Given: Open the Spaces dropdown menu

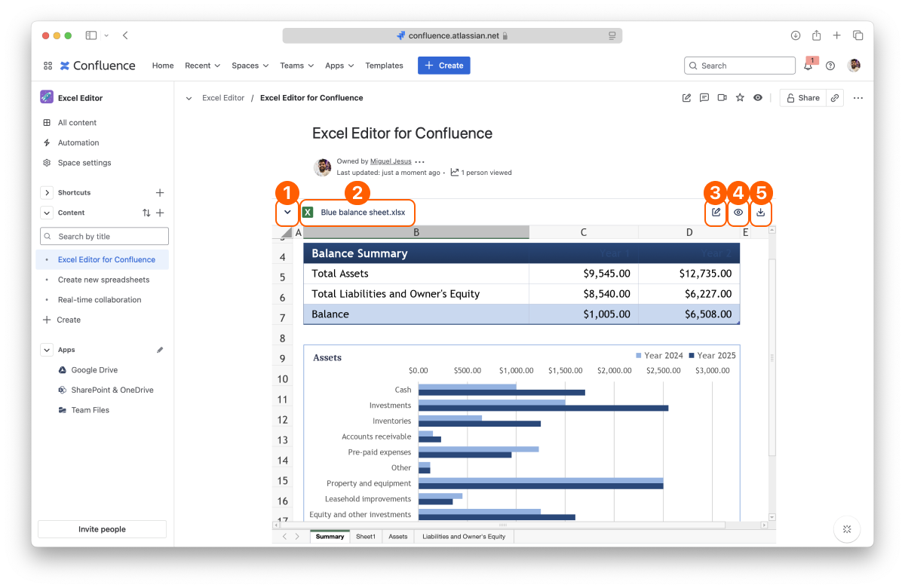Looking at the screenshot, I should pos(250,66).
